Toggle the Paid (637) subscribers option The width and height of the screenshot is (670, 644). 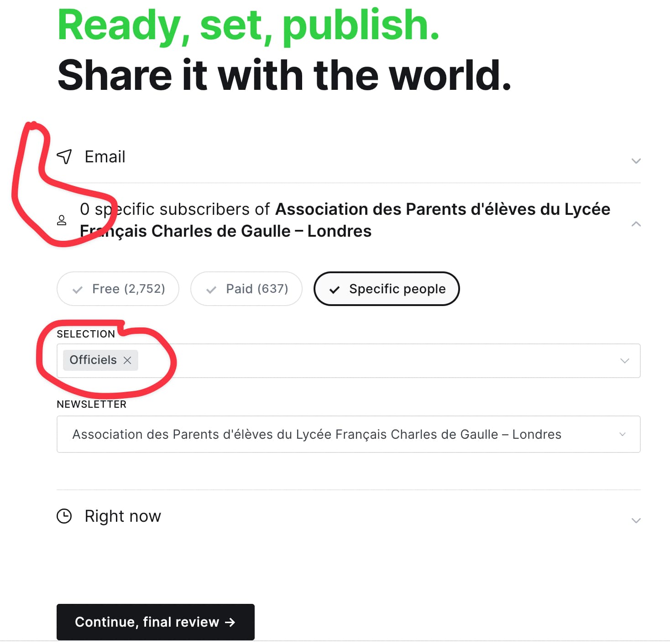coord(246,289)
